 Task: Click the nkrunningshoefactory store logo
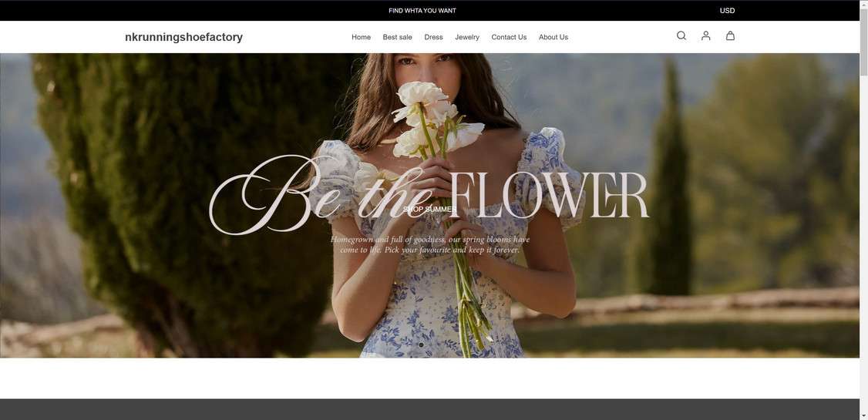coord(183,37)
